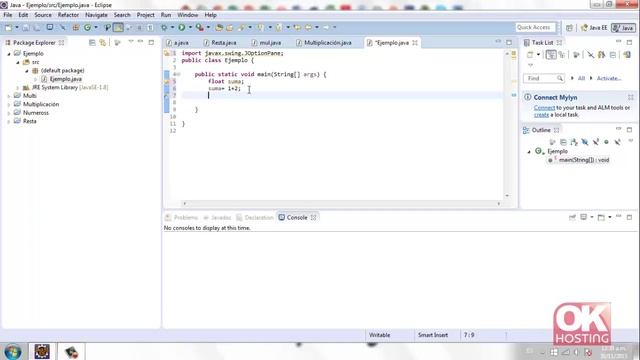
Task: Open the File menu
Action: (x=8, y=15)
